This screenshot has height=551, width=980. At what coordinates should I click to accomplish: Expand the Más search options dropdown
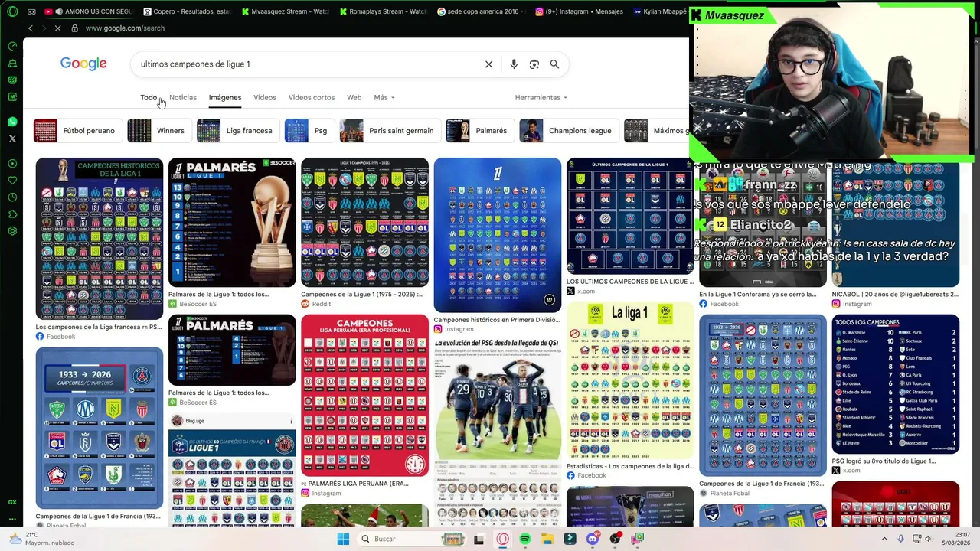(x=384, y=98)
